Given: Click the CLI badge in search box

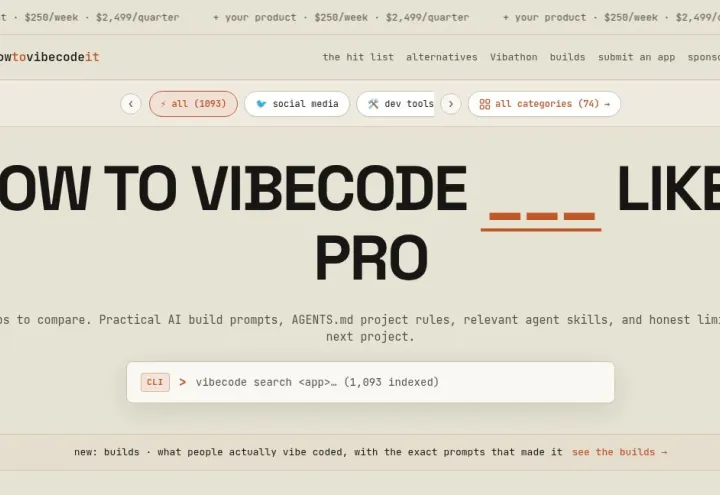Looking at the screenshot, I should pyautogui.click(x=155, y=382).
